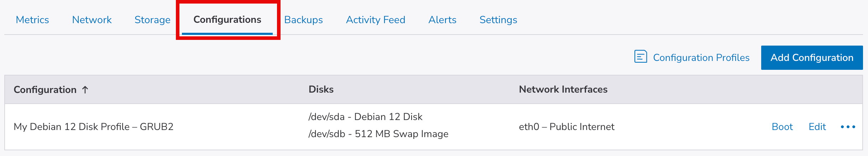Boot the Debian 12 GRUB2 configuration
868x156 pixels.
tap(782, 127)
